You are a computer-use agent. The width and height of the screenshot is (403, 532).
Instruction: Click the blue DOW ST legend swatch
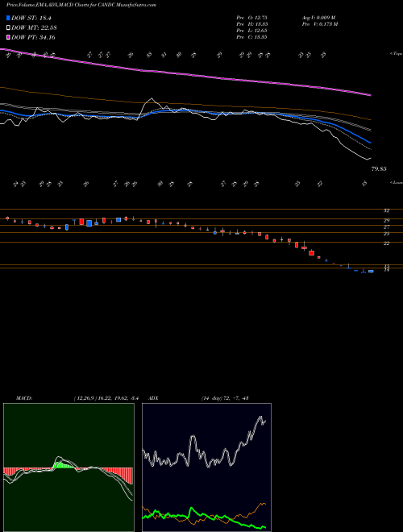pyautogui.click(x=8, y=18)
